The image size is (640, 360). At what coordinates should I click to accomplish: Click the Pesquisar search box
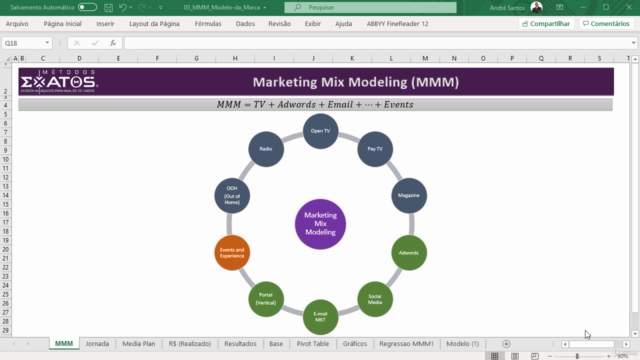[370, 7]
